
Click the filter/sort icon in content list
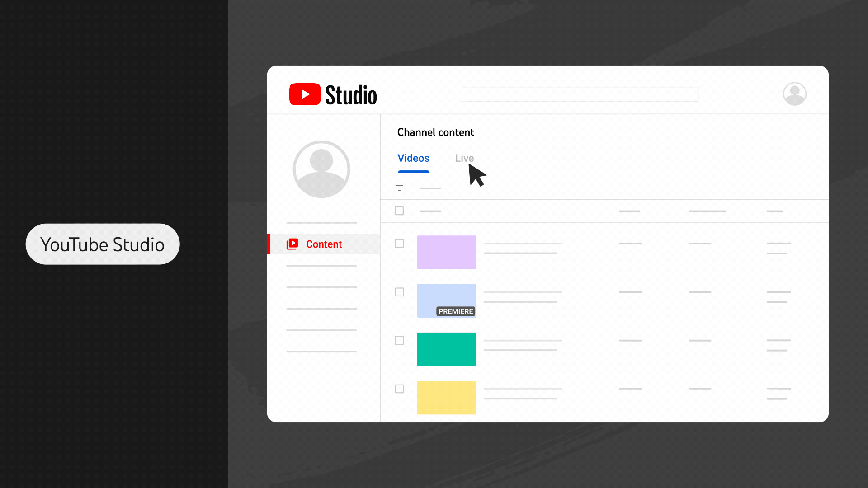(x=399, y=188)
